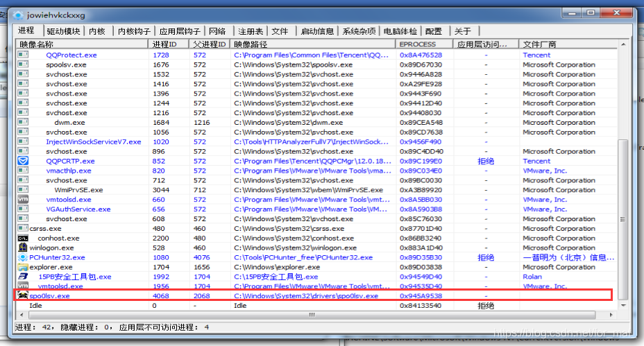Viewport: 644px width, 346px height.
Task: Go to the 关于 tab
Action: (463, 31)
